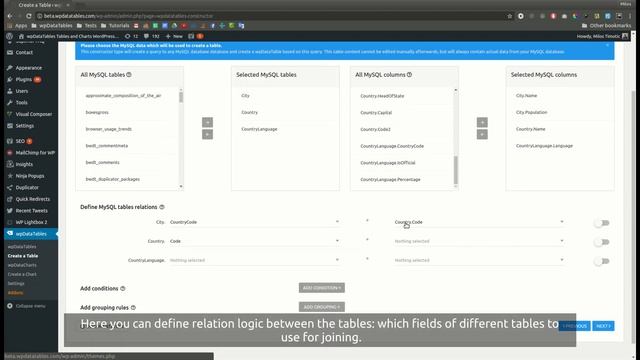640x360 pixels.
Task: Open MailChimp for WP sidebar icon
Action: [10, 153]
